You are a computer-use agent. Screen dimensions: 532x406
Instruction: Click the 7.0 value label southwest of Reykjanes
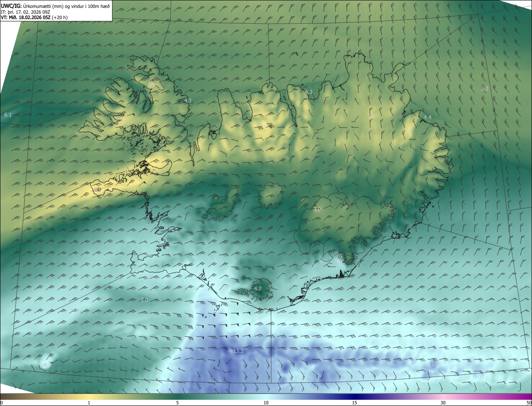(x=144, y=300)
